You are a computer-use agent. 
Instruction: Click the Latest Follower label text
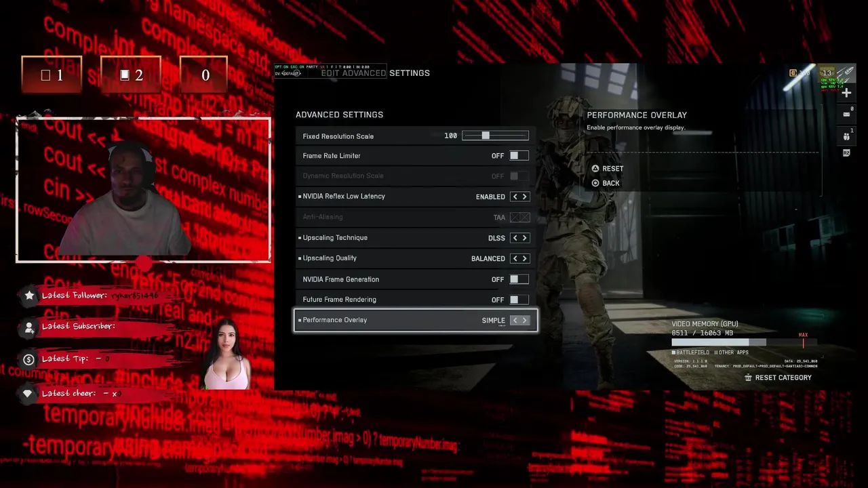[x=75, y=296]
